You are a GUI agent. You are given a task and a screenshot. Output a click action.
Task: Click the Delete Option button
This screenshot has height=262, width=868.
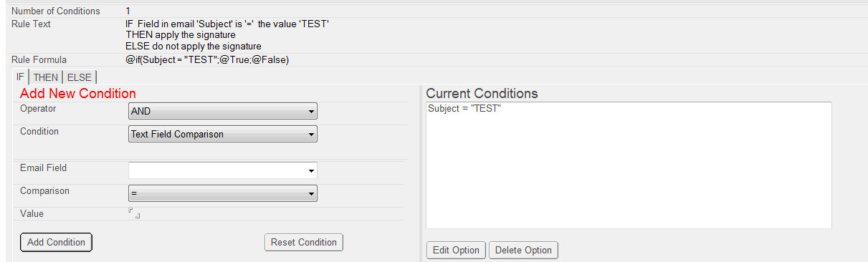(x=523, y=251)
